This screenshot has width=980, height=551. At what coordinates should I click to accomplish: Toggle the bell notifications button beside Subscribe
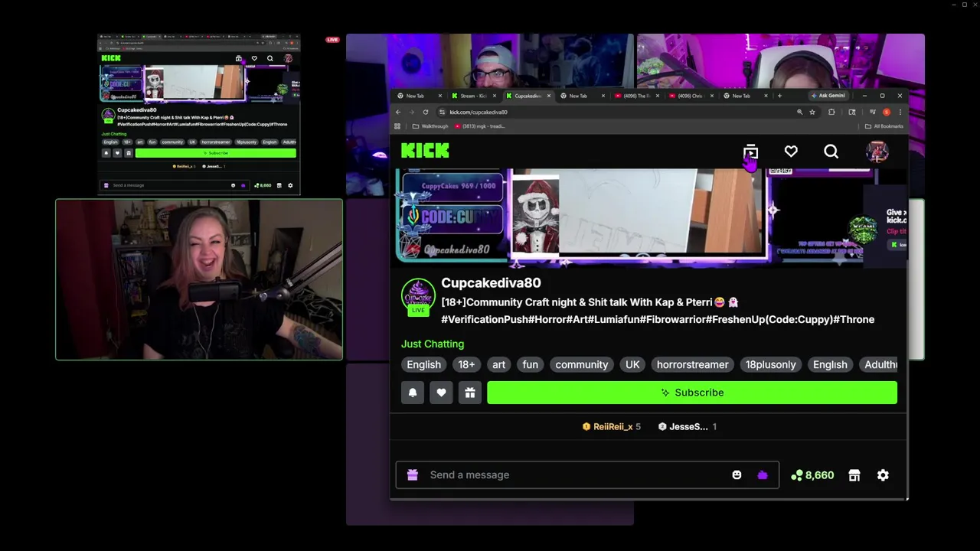(412, 393)
